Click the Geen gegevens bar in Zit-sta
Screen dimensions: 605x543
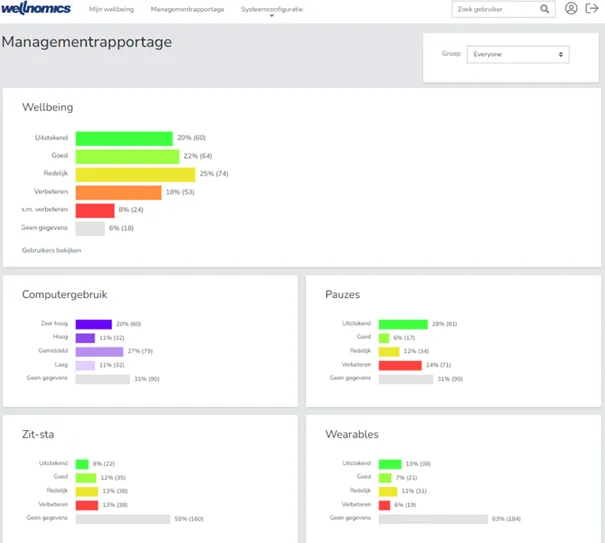129,519
